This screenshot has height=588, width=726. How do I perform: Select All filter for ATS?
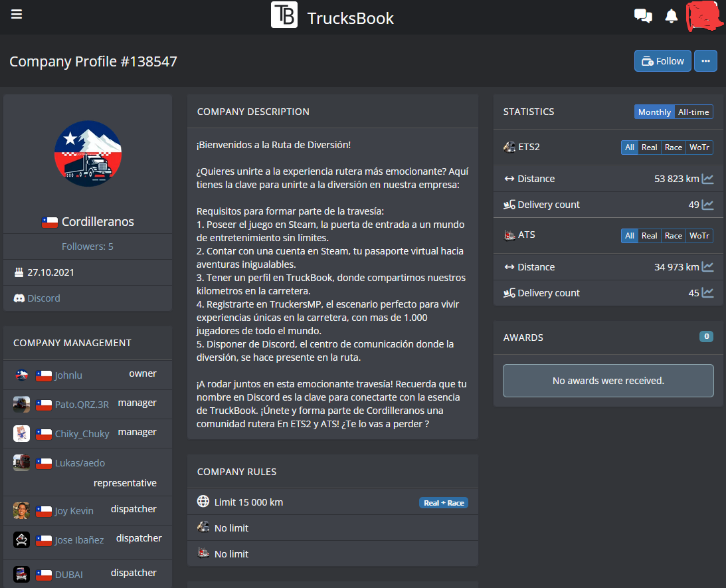(x=629, y=236)
